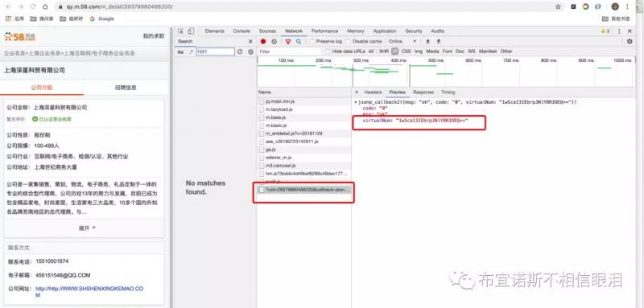Select the All filter type
644x308 pixels.
(371, 51)
